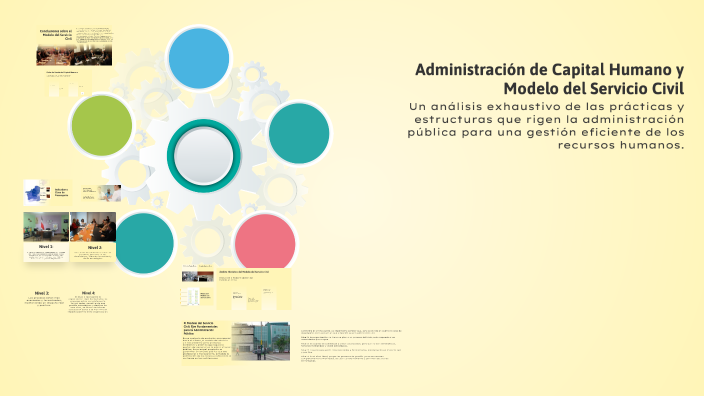Select the paragraph text block right of the building photo
The image size is (704, 396).
coord(351,345)
